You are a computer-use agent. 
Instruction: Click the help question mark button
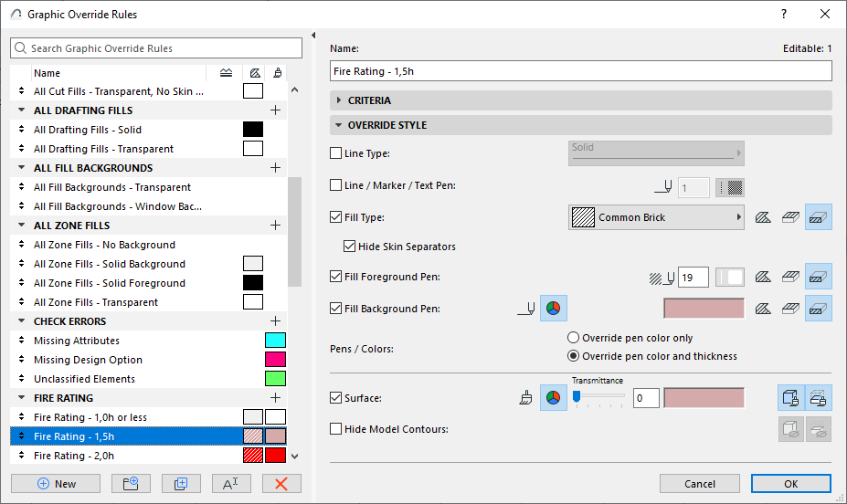(x=784, y=14)
